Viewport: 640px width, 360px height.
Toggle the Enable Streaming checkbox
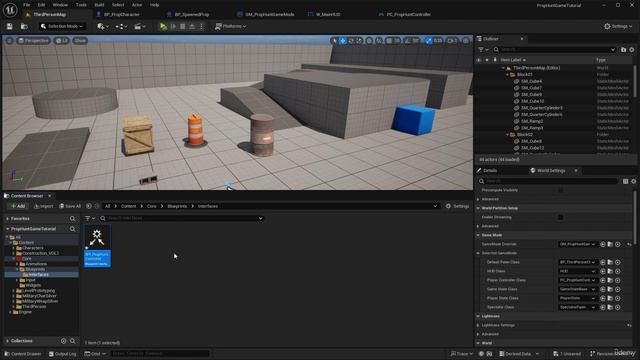(x=560, y=217)
